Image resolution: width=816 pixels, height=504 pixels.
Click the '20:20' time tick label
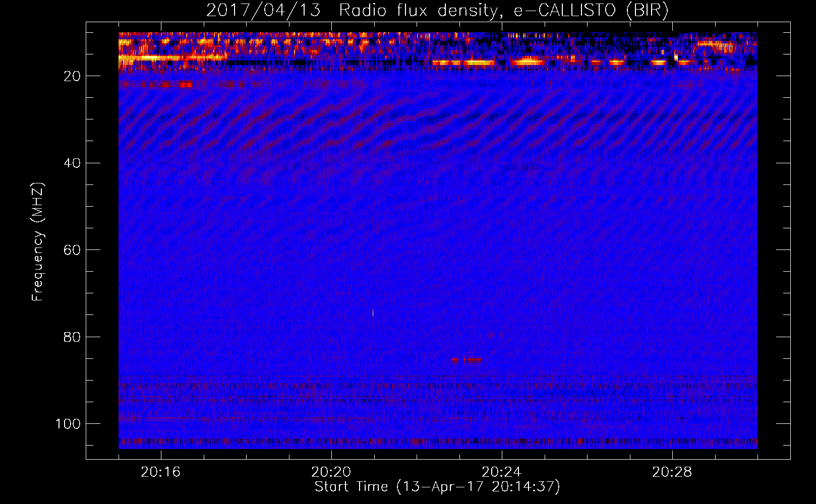pyautogui.click(x=331, y=472)
